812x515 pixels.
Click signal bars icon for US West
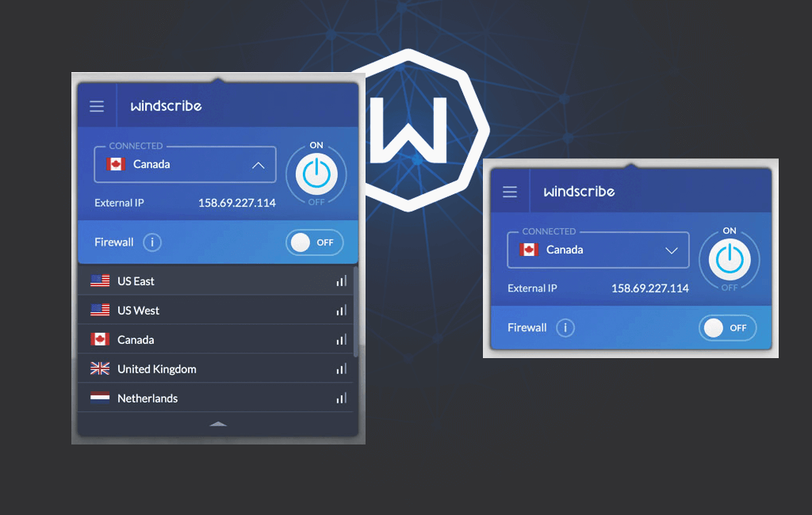click(x=341, y=311)
